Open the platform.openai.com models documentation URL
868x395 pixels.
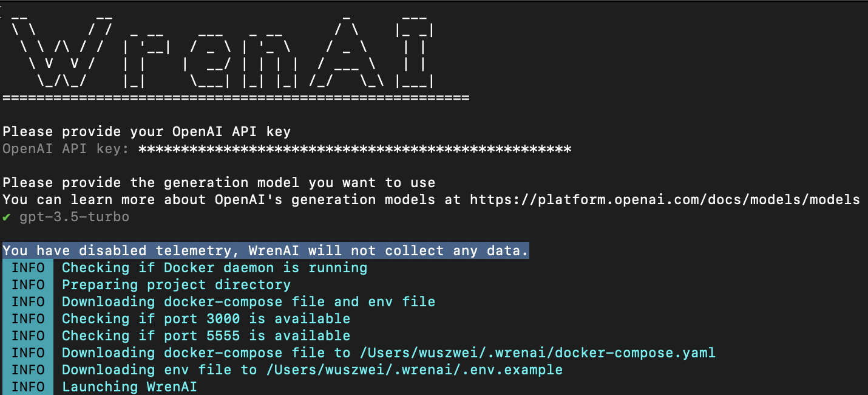[x=665, y=200]
